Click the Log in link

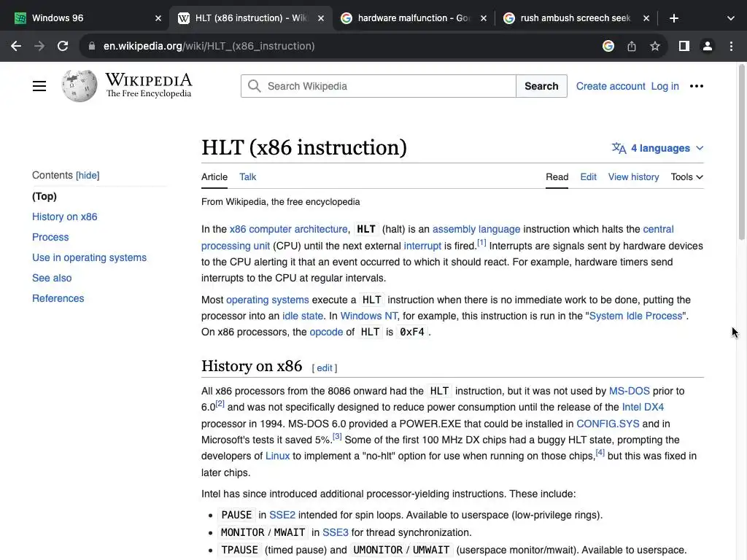coord(665,86)
